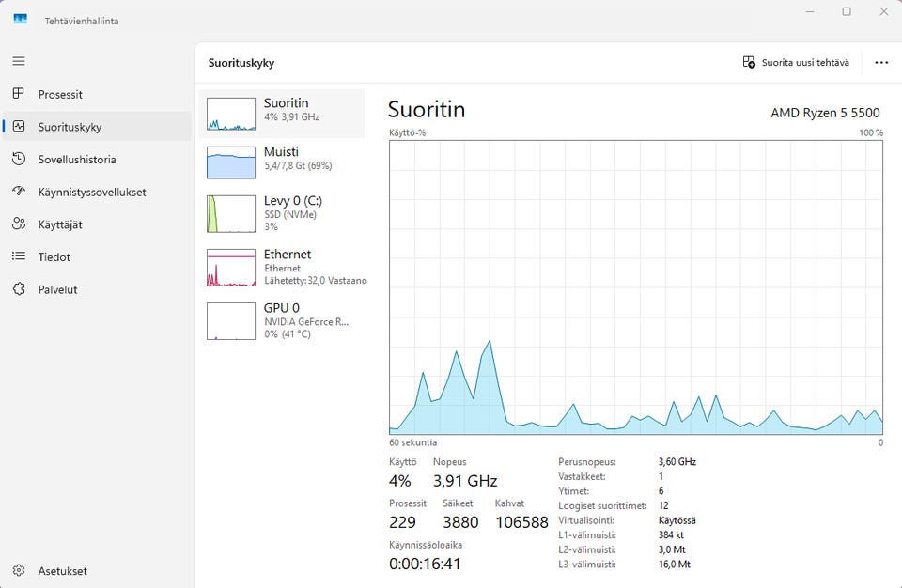Click the Asetukset gear icon
This screenshot has width=902, height=588.
(x=19, y=570)
